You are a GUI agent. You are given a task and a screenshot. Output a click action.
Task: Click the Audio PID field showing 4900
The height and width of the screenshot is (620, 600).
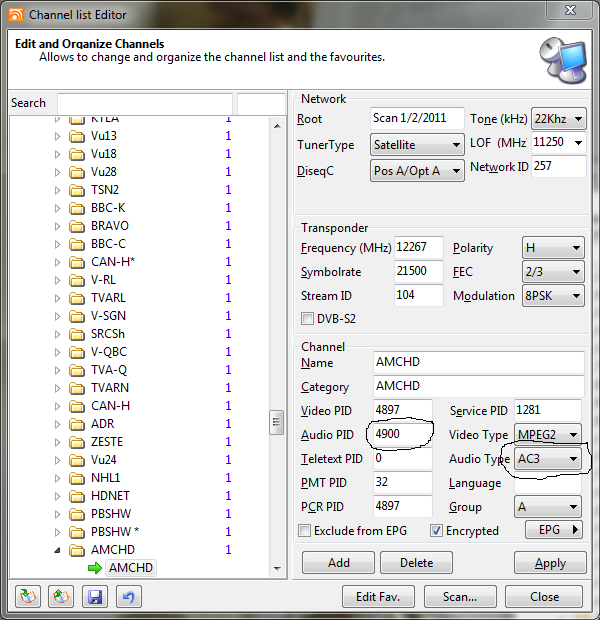click(x=400, y=434)
